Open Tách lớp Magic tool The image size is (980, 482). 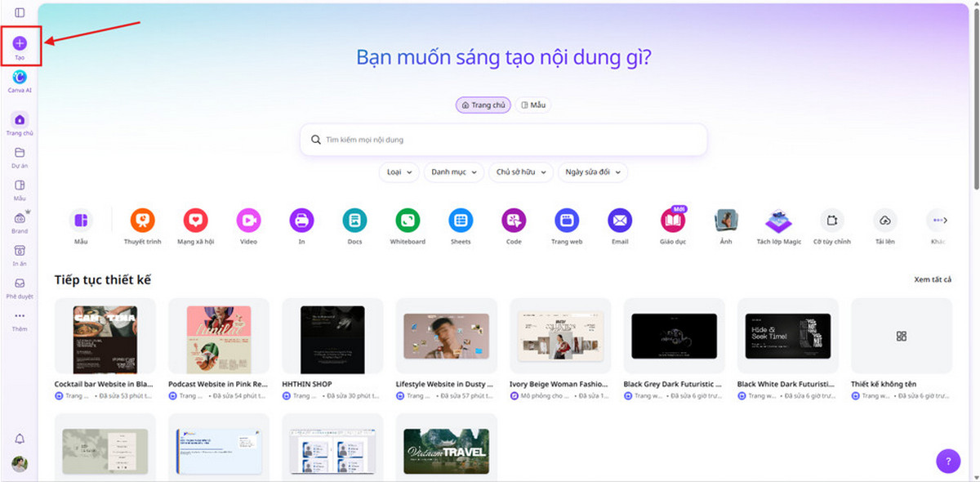pyautogui.click(x=778, y=220)
